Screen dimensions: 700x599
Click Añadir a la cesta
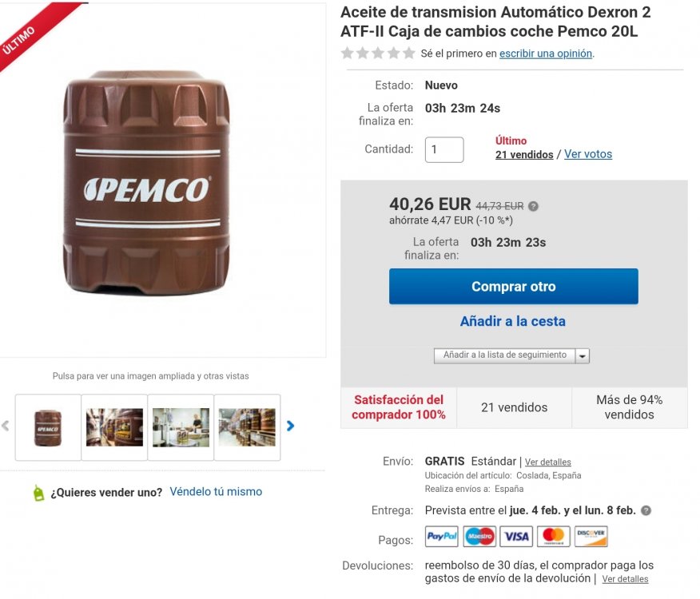click(512, 321)
